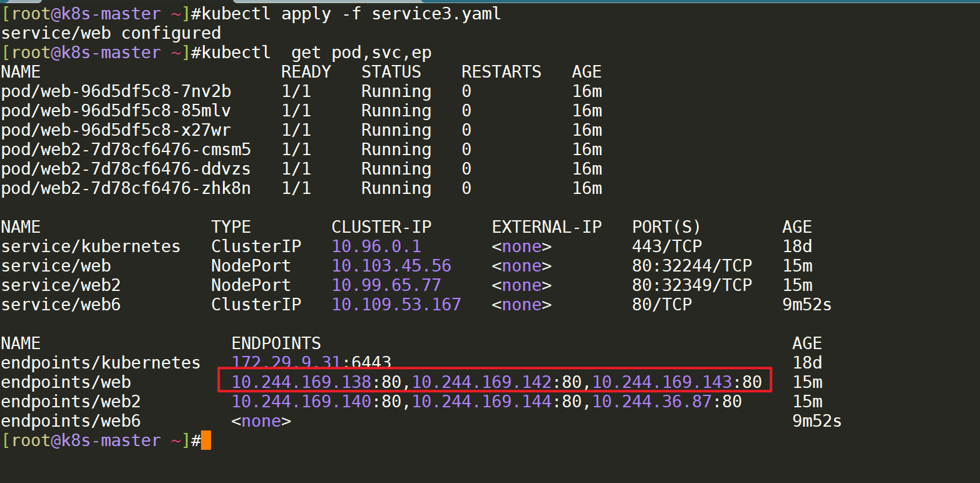
Task: Click the PORT(S) column header
Action: pyautogui.click(x=667, y=227)
